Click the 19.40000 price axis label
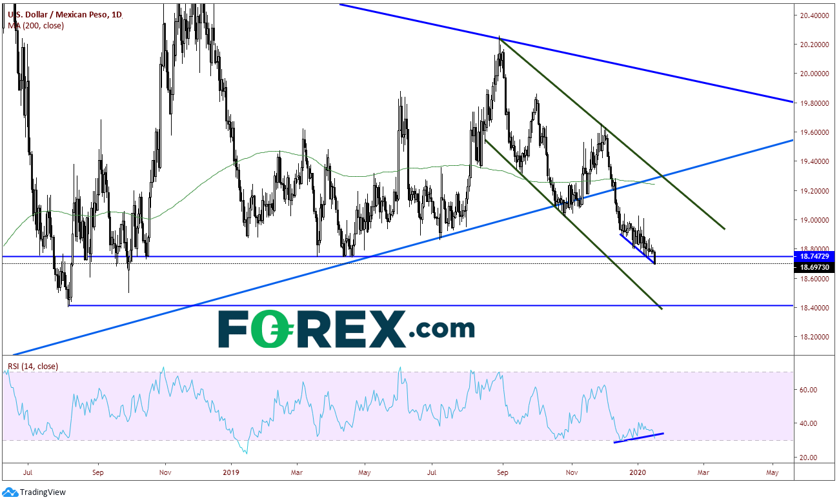Screen dimensions: 839x504 (x=815, y=162)
